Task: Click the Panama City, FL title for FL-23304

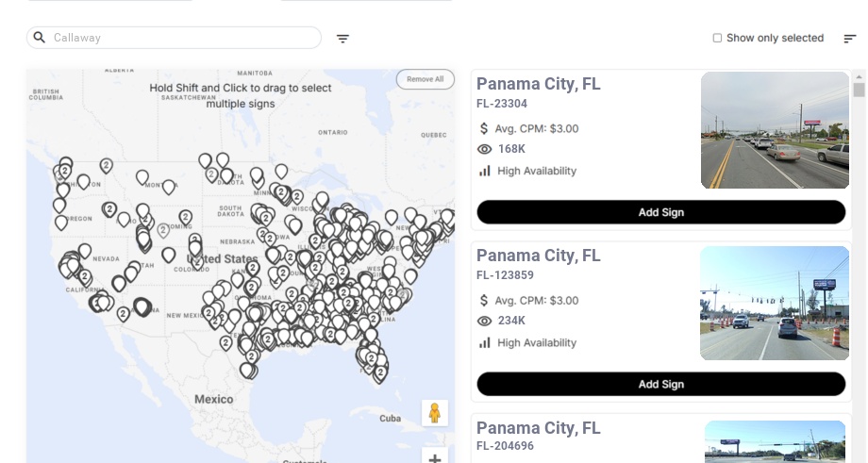Action: pos(538,84)
